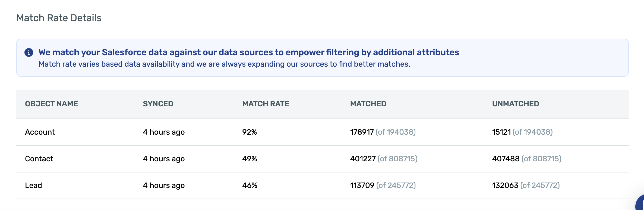Click the info icon in the banner

click(29, 52)
